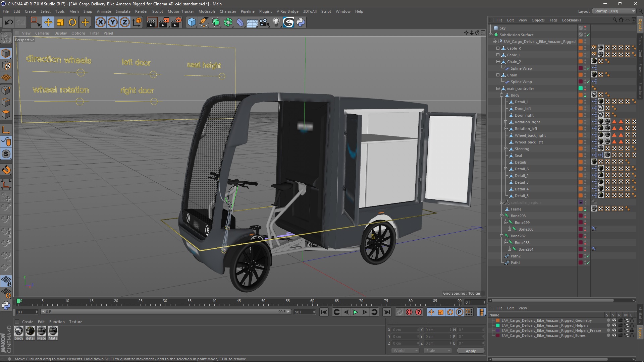
Task: Open the Spline Pen tool
Action: click(204, 22)
